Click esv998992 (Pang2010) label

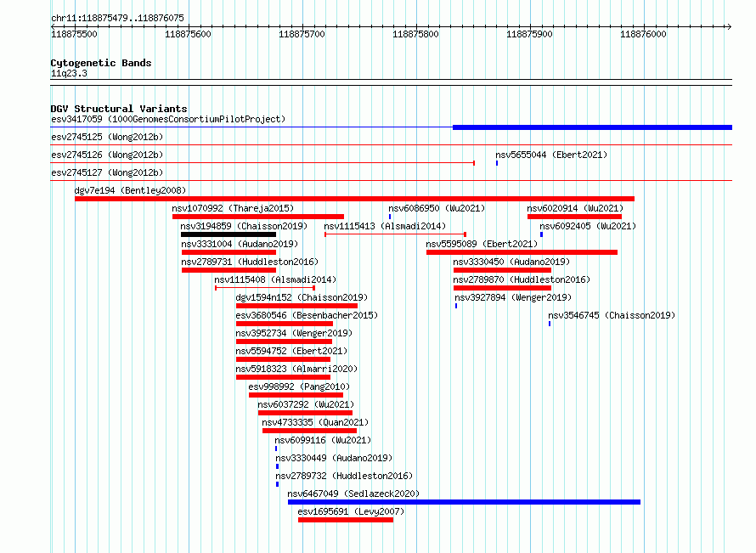pos(299,387)
